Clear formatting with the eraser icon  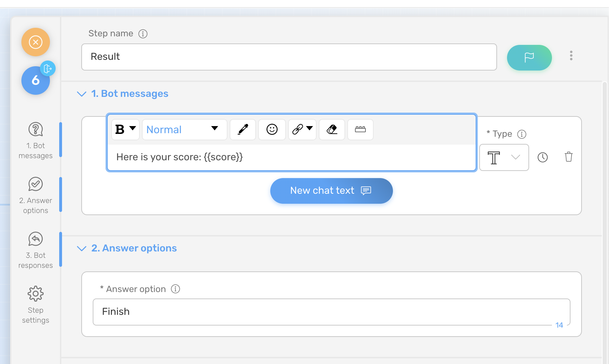click(x=332, y=130)
